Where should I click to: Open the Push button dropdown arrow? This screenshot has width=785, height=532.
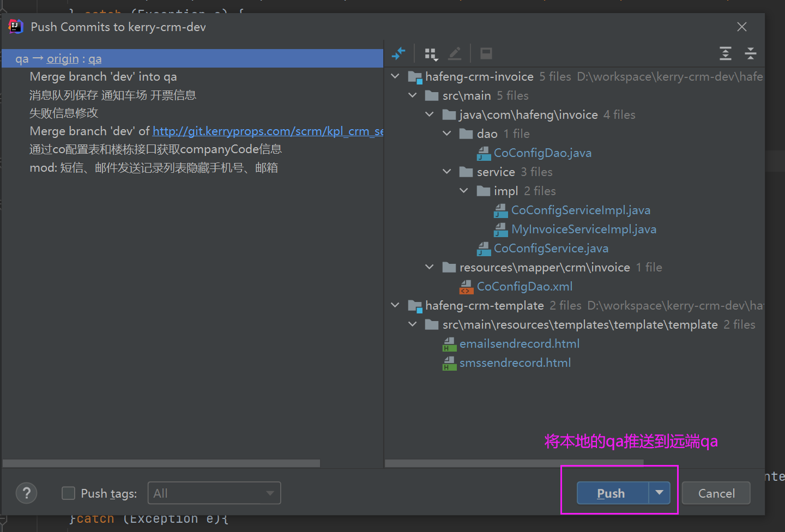pyautogui.click(x=660, y=493)
